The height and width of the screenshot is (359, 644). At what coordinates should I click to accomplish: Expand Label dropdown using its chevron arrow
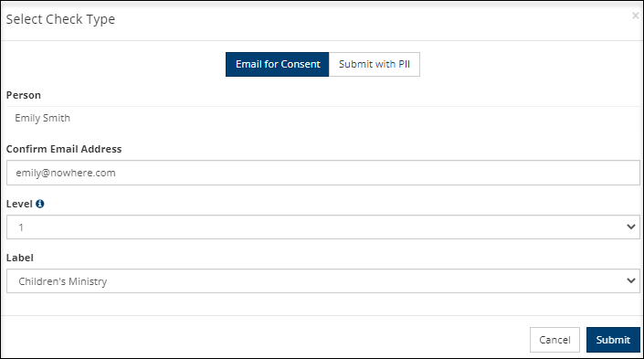(x=631, y=281)
